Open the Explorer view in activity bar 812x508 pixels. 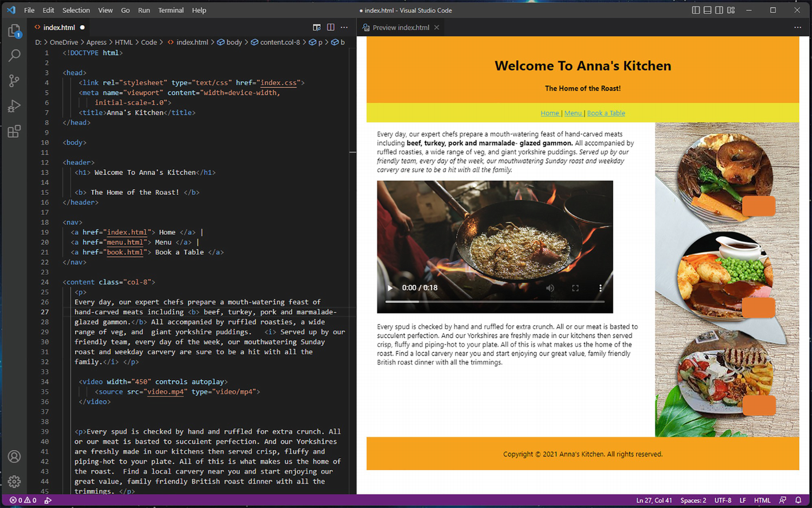14,31
